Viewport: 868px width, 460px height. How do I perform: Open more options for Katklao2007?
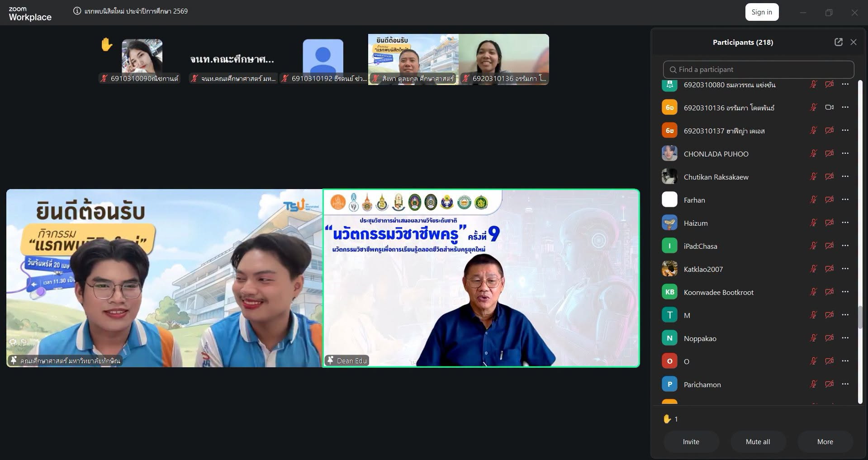tap(845, 269)
